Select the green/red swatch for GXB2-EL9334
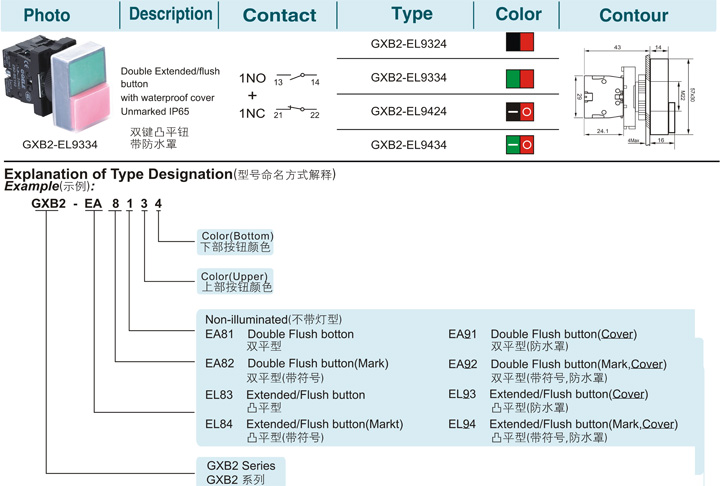The height and width of the screenshot is (486, 720). (x=519, y=77)
